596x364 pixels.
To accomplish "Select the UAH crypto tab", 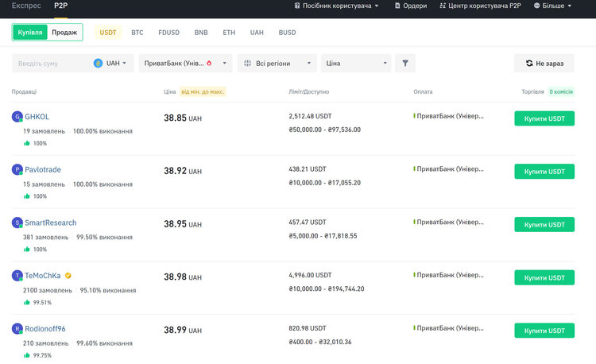I will coord(257,33).
